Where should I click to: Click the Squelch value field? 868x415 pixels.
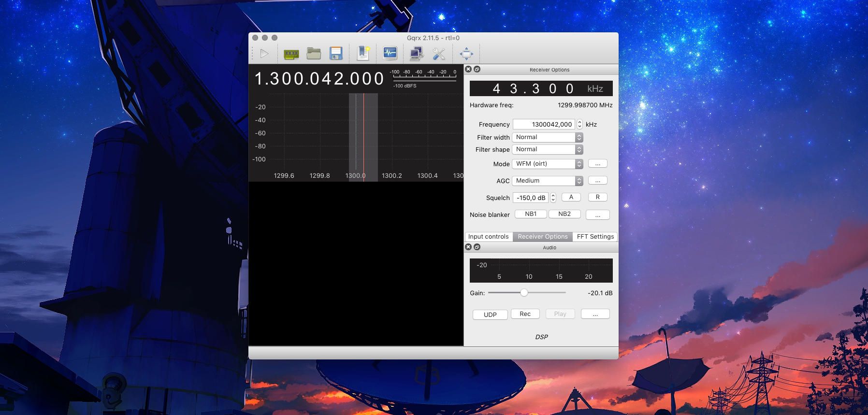point(531,198)
